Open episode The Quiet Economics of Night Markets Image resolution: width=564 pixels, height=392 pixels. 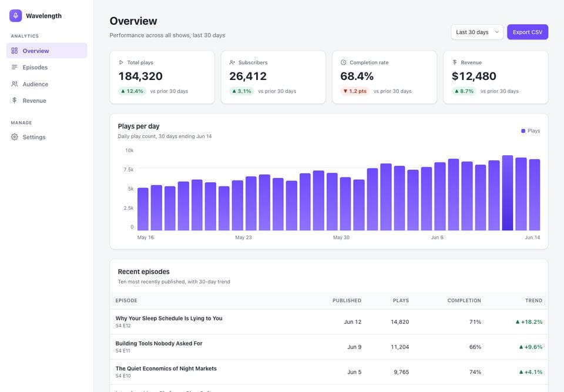pos(166,368)
